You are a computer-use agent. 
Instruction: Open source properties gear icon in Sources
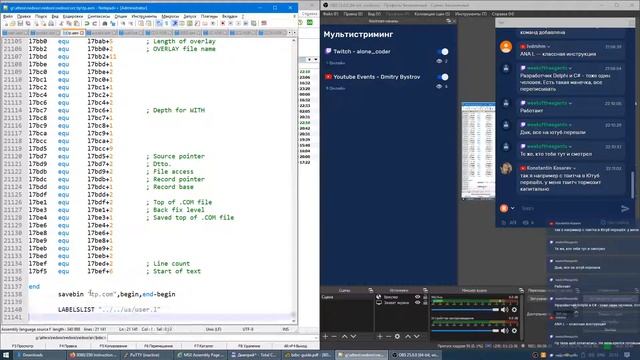(x=397, y=336)
